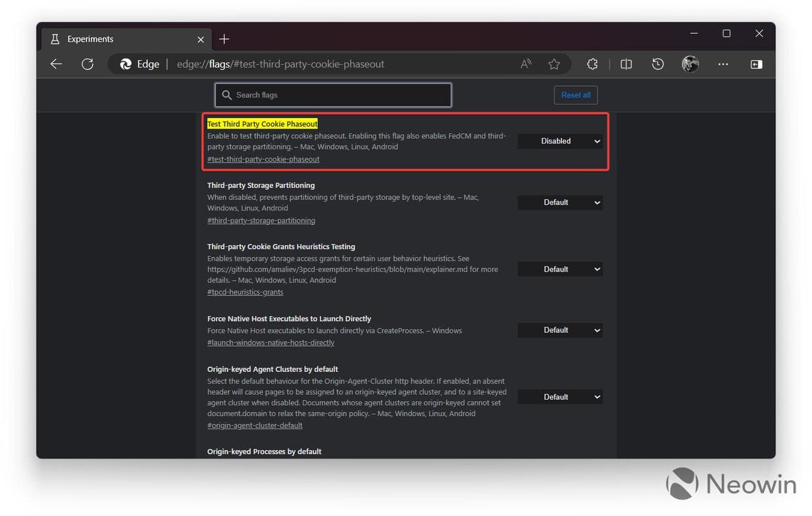Open Origin-keyed Agent Clusters dropdown
The width and height of the screenshot is (812, 516).
pos(560,397)
